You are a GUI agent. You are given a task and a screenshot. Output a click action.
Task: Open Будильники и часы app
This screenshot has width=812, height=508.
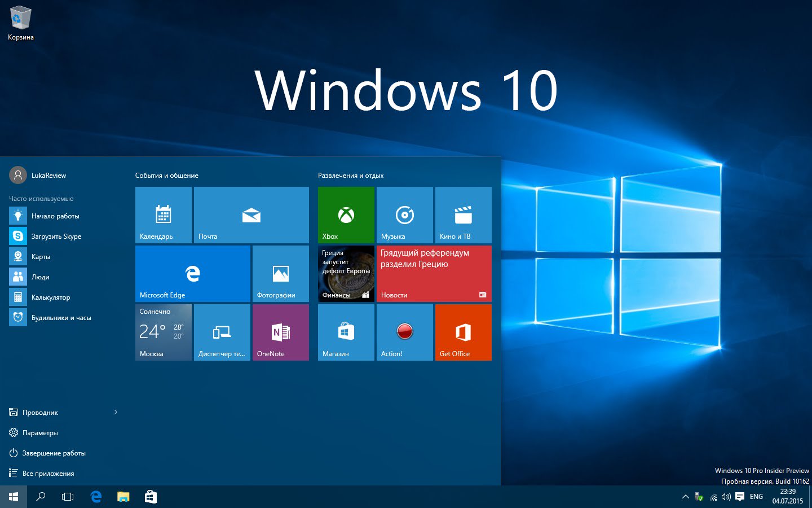[x=62, y=317]
